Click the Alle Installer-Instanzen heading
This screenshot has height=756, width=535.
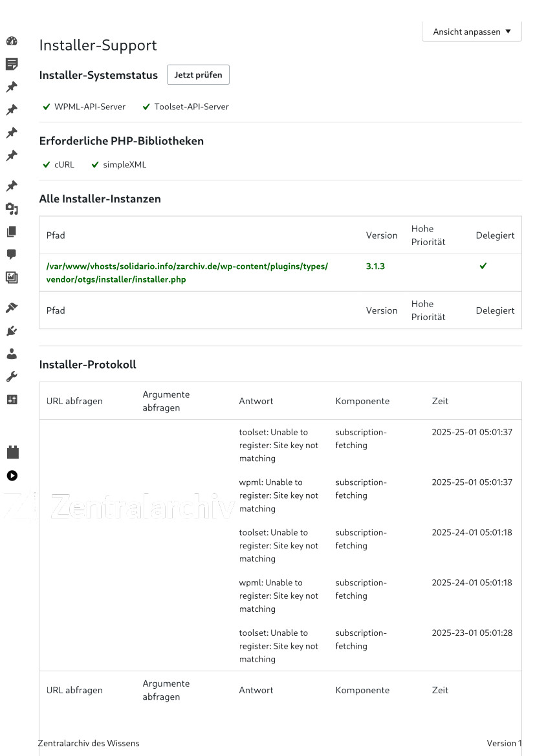tap(100, 199)
